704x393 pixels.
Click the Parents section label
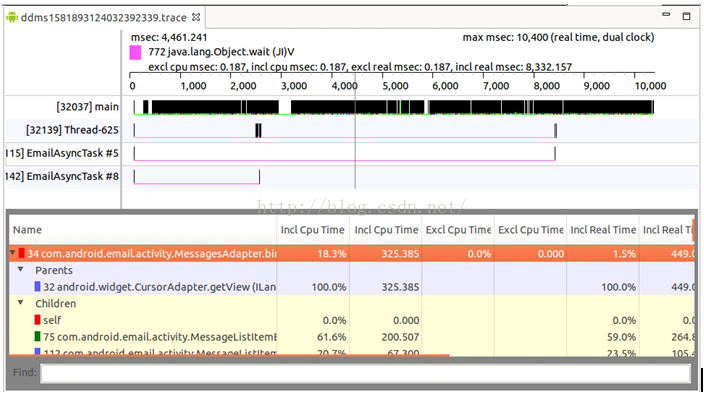(54, 270)
